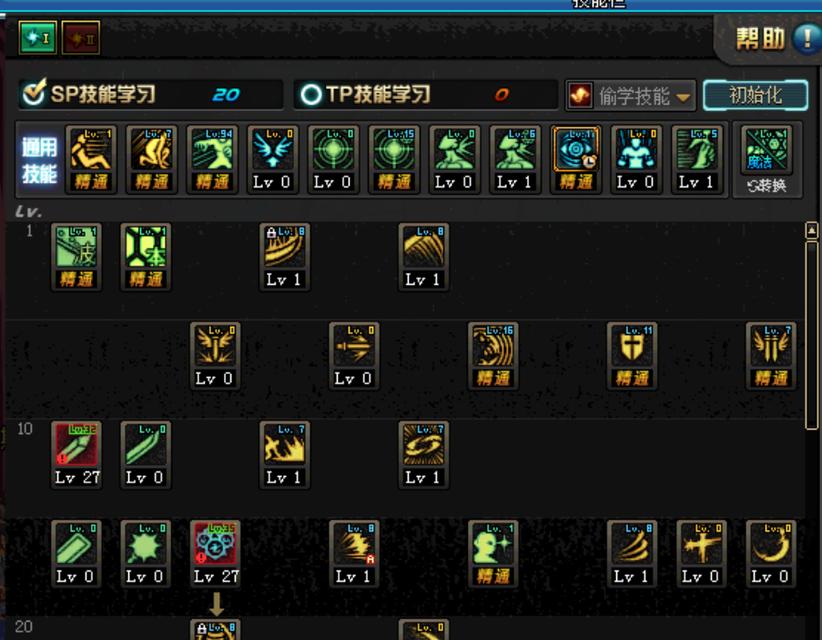Click the 初始化 reset button

click(x=755, y=95)
